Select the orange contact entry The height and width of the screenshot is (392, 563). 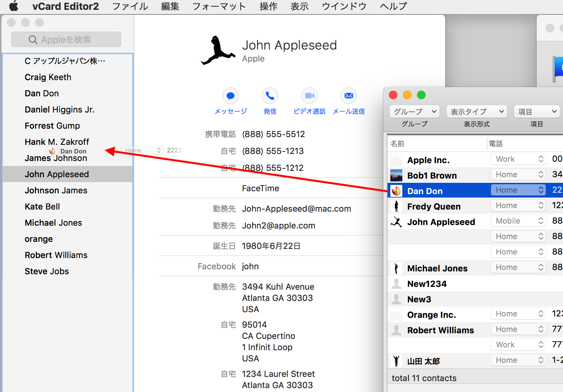(x=68, y=239)
